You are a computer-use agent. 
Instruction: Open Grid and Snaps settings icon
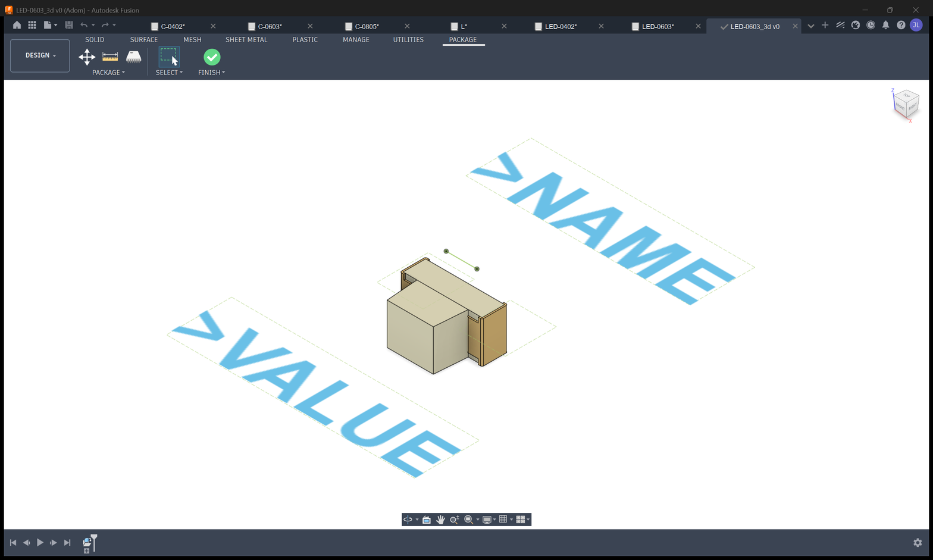click(x=503, y=520)
